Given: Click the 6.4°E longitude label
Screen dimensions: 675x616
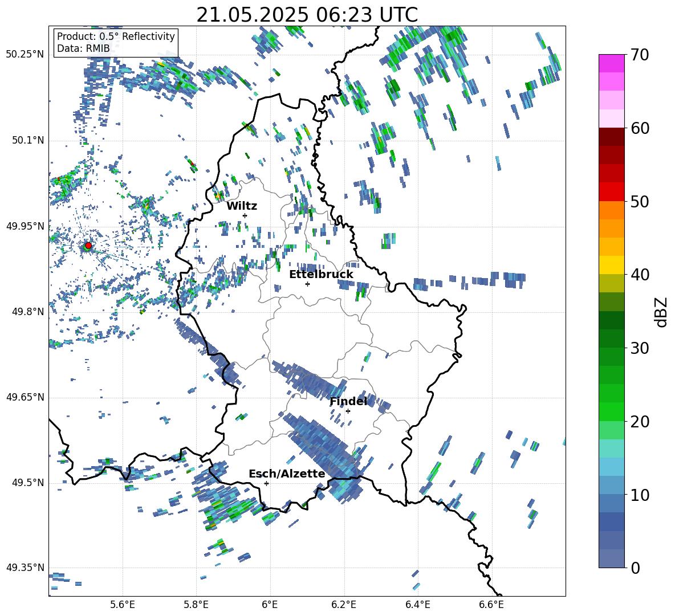Looking at the screenshot, I should coord(417,605).
